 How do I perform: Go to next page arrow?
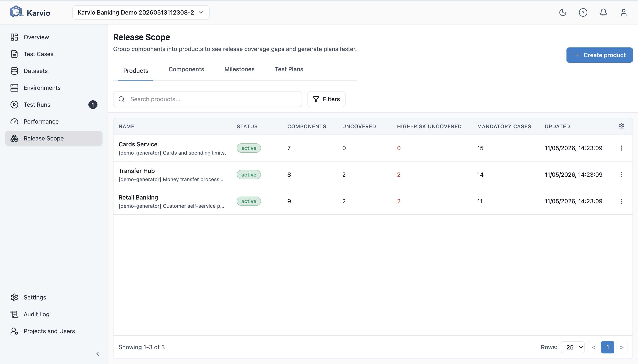click(622, 347)
